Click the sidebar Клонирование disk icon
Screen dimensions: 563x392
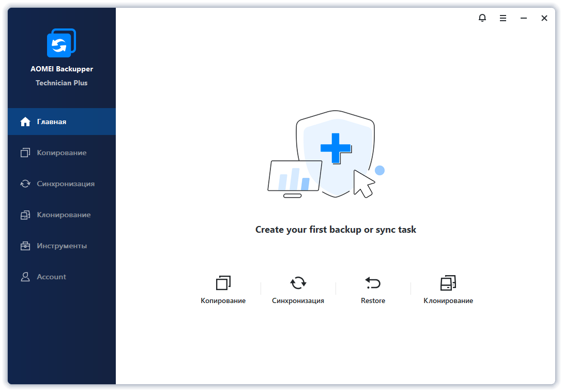point(25,215)
